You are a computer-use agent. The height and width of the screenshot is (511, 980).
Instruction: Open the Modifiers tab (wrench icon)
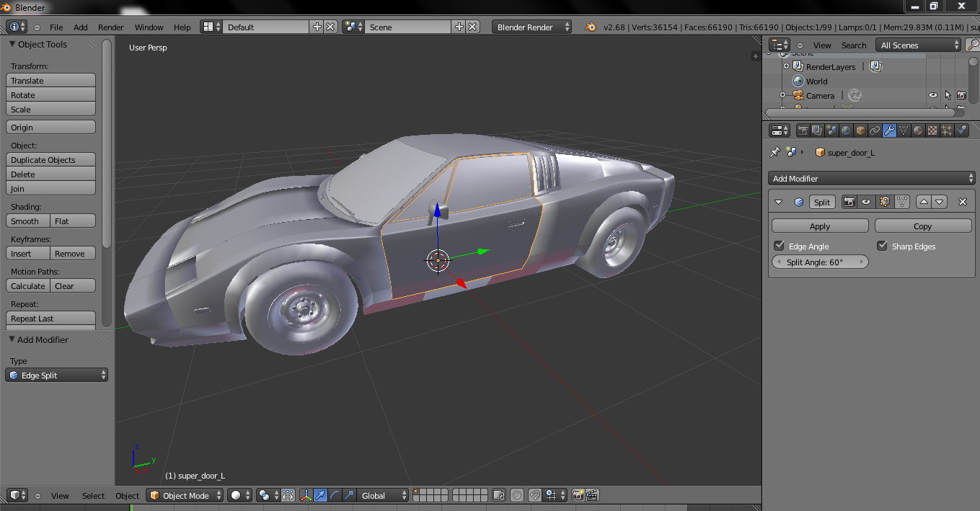click(x=889, y=130)
